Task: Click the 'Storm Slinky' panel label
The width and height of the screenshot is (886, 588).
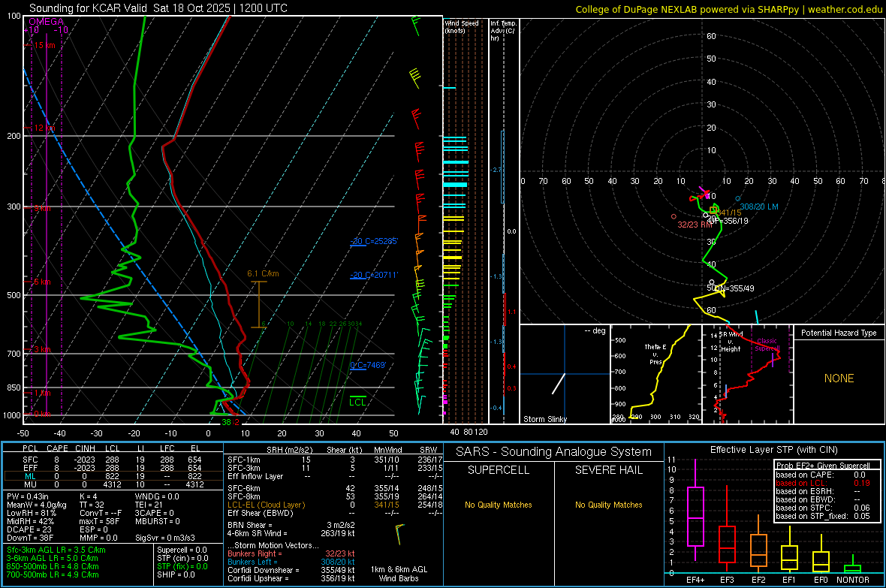Action: pos(544,419)
